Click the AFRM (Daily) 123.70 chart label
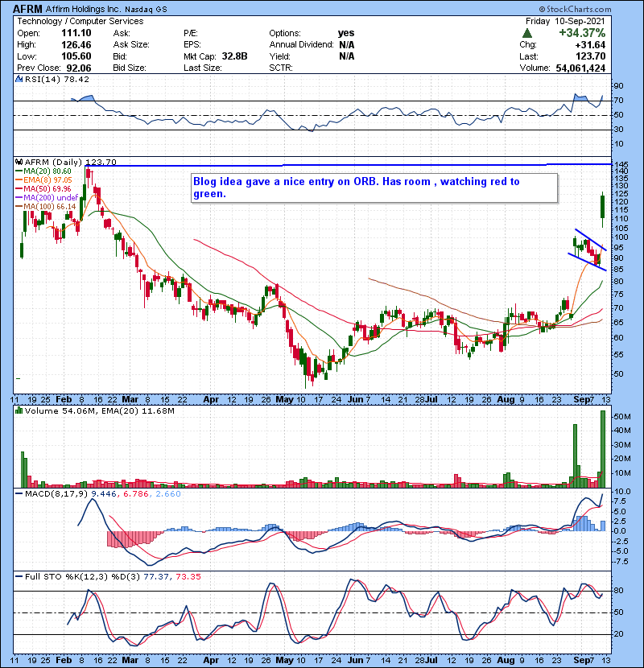Image resolution: width=644 pixels, height=668 pixels. click(x=70, y=162)
